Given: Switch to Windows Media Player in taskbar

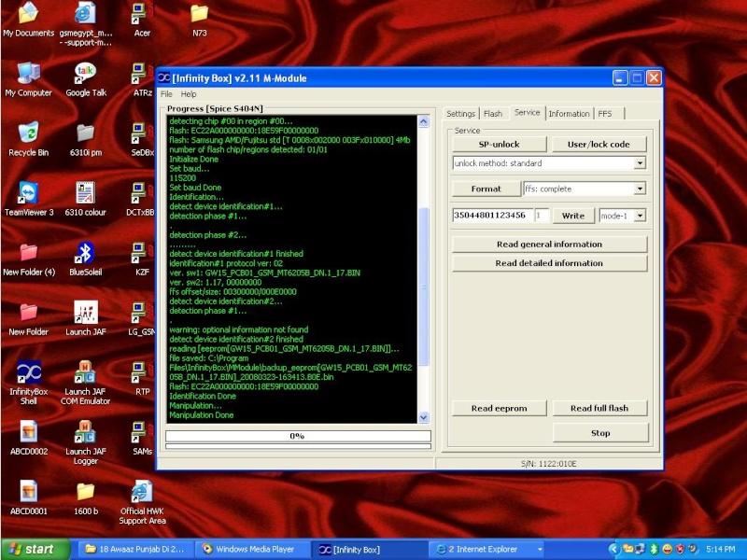Looking at the screenshot, I should pyautogui.click(x=252, y=550).
